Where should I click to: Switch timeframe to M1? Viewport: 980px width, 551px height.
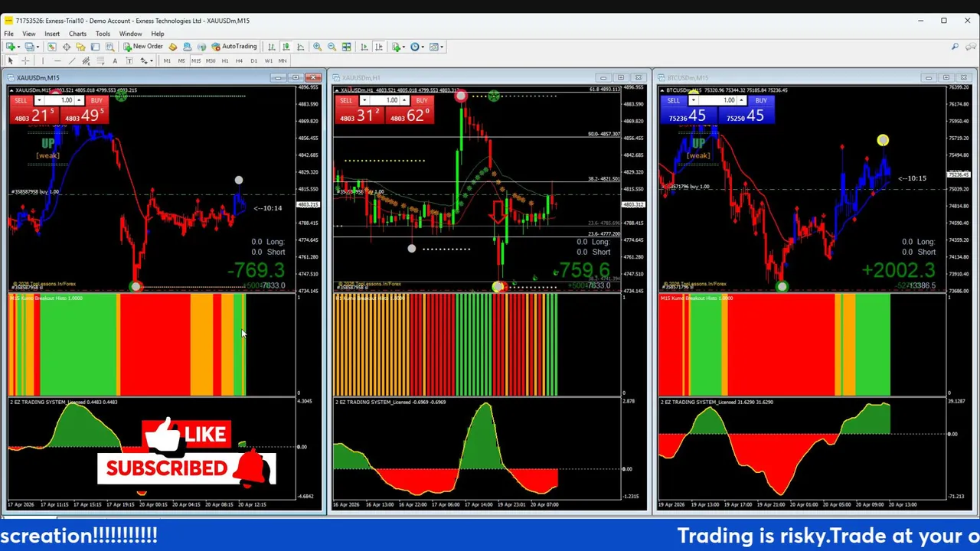(x=167, y=61)
